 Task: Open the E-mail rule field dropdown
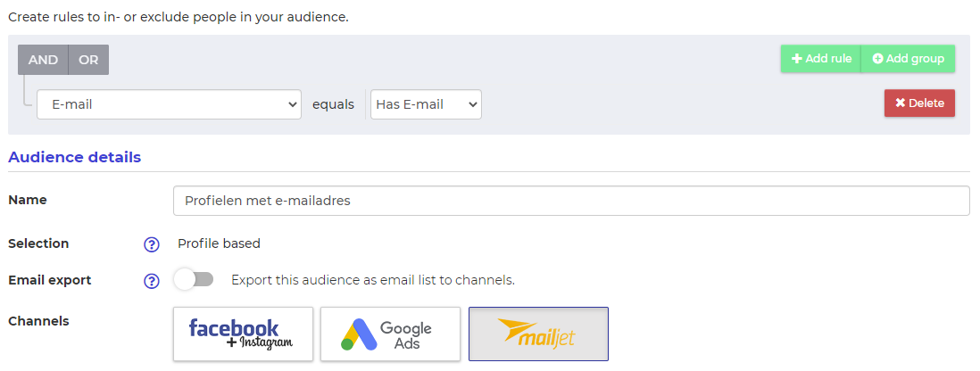click(170, 104)
